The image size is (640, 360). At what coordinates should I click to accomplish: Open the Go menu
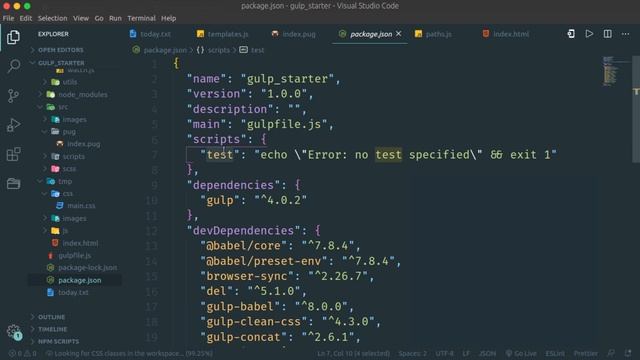click(x=99, y=18)
